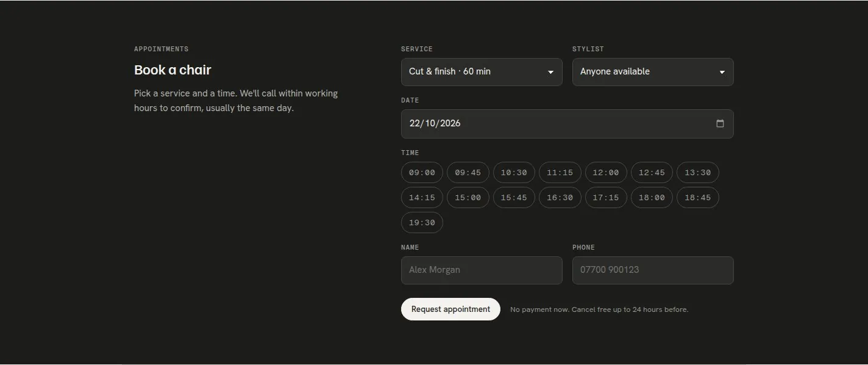This screenshot has height=365, width=868.
Task: Click the 'Book a chair' heading
Action: (x=173, y=70)
